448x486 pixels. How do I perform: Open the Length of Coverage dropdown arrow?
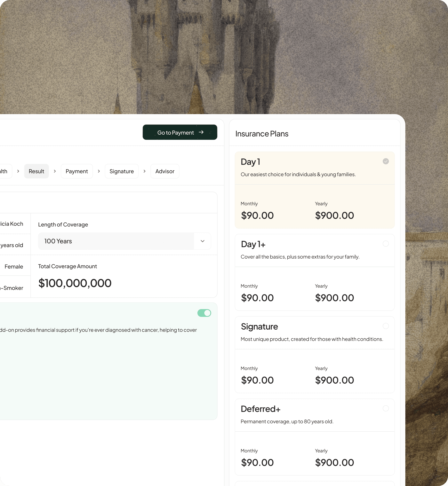tap(202, 241)
